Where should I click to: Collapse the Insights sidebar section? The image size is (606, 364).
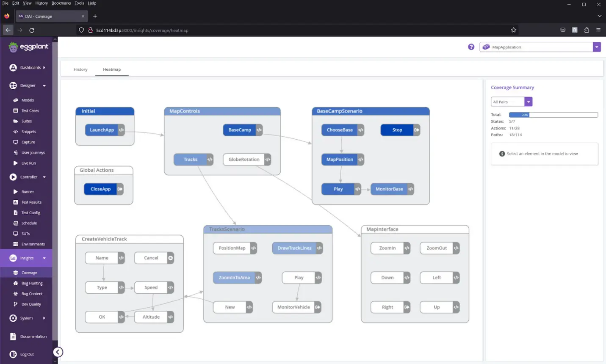[44, 258]
